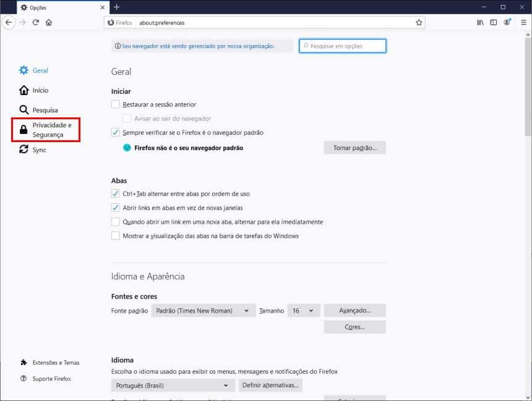Click the Fontes e cores heading
The width and height of the screenshot is (532, 401).
(134, 296)
